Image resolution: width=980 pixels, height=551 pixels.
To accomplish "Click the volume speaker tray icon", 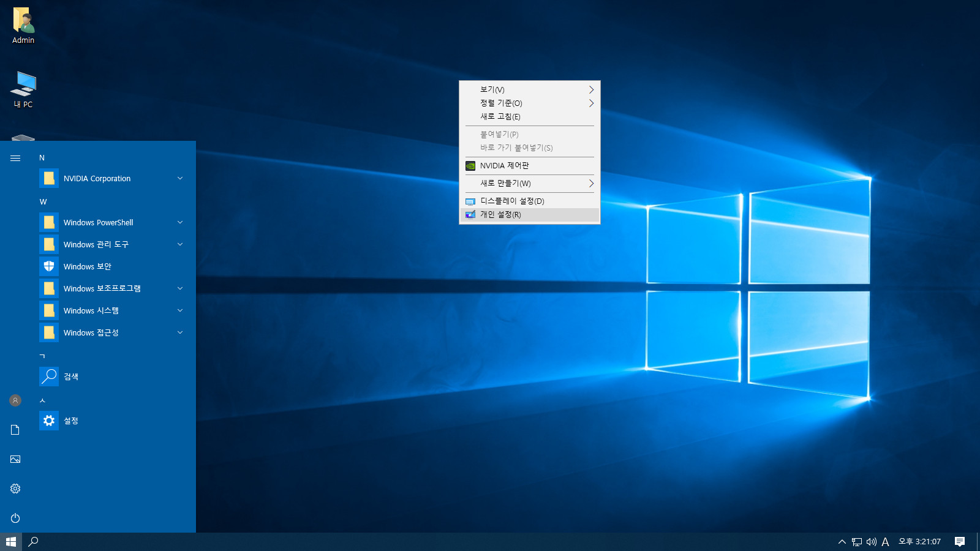I will (x=871, y=542).
